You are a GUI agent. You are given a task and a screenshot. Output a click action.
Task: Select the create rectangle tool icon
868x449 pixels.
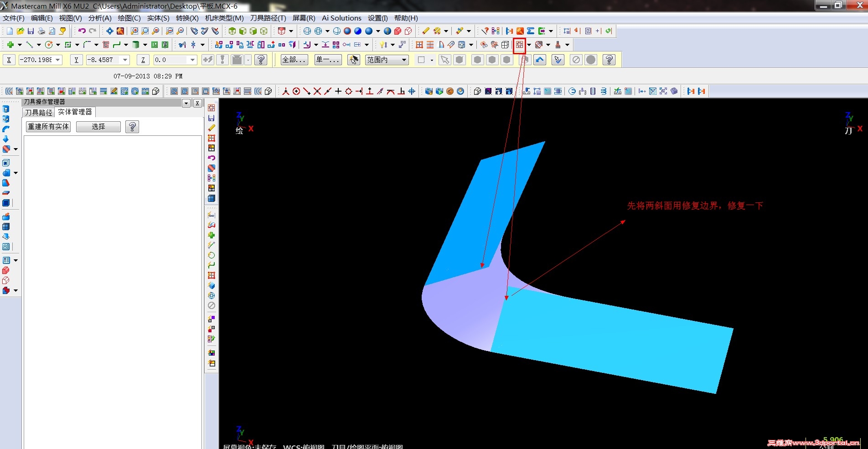tap(68, 45)
